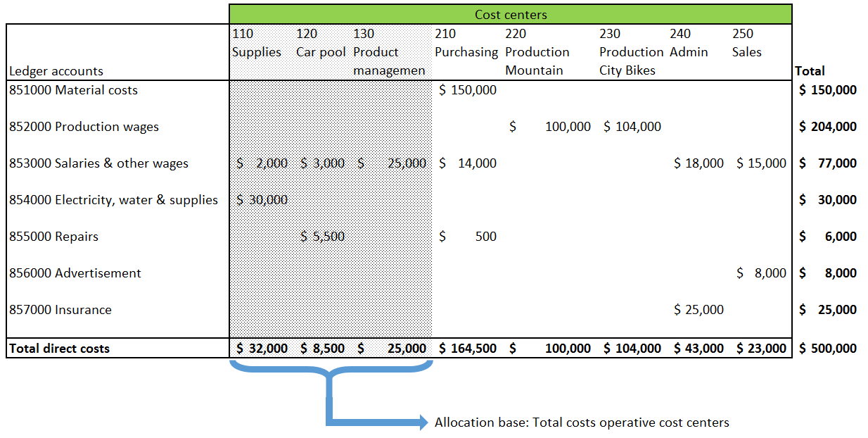Click the $164,500 Purchasing total cell

click(467, 348)
